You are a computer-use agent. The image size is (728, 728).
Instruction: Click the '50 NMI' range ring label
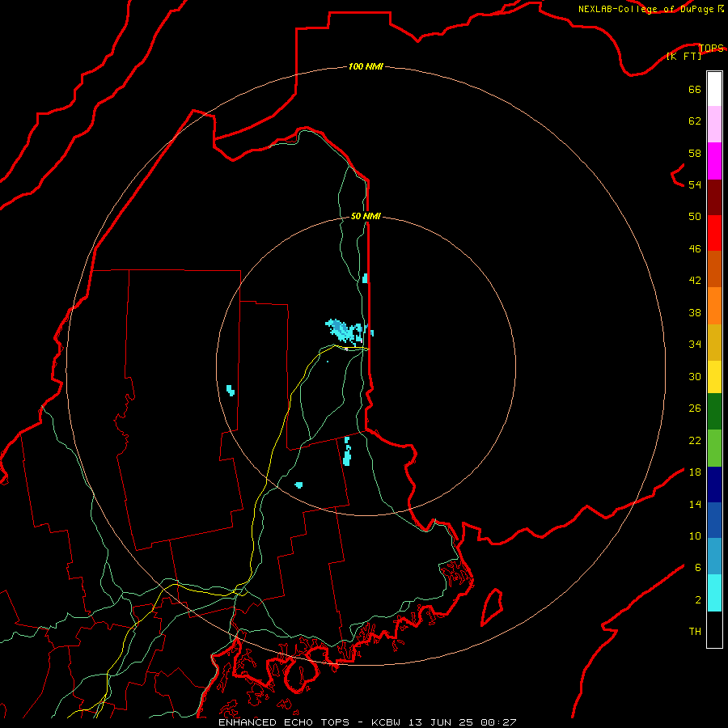click(x=366, y=216)
